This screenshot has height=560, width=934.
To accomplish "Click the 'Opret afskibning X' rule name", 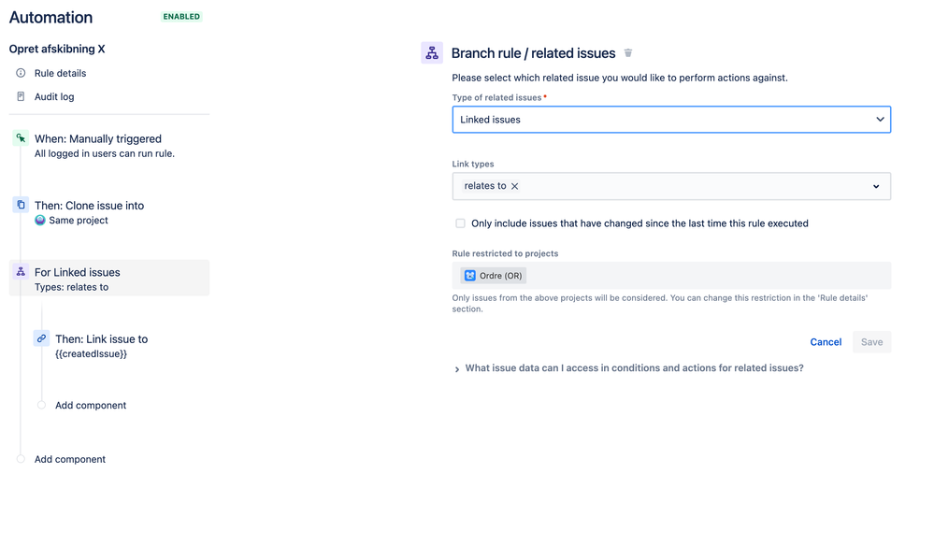I will click(57, 49).
